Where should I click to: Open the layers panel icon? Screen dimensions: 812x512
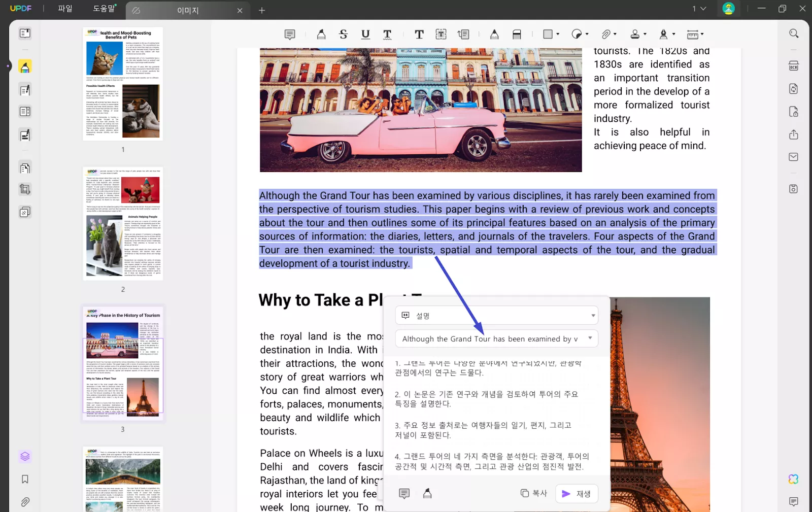pyautogui.click(x=25, y=456)
